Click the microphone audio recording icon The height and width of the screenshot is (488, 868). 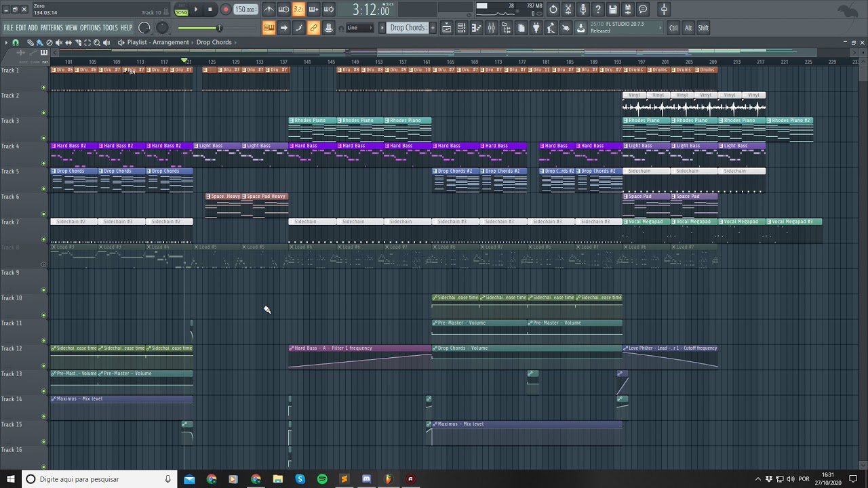(583, 9)
